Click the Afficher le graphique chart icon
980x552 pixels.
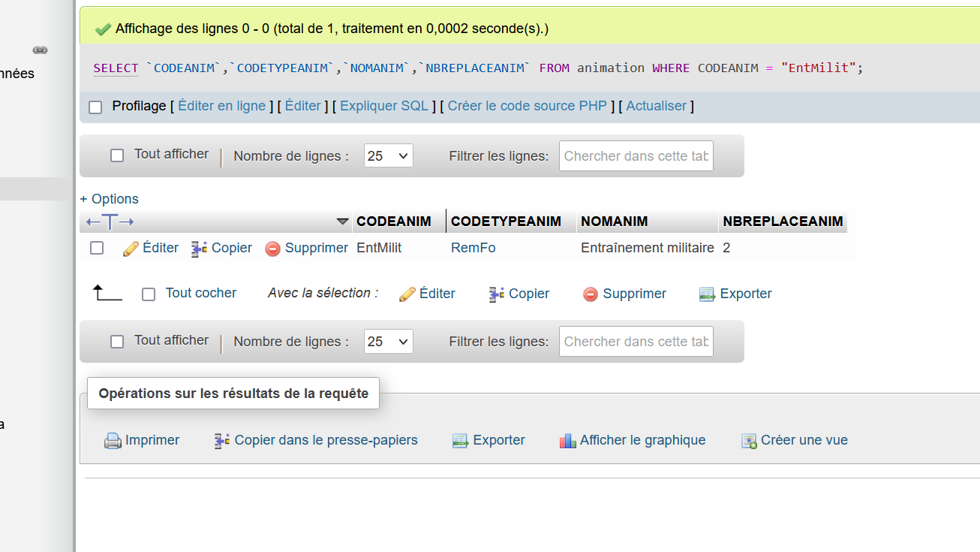coord(568,441)
